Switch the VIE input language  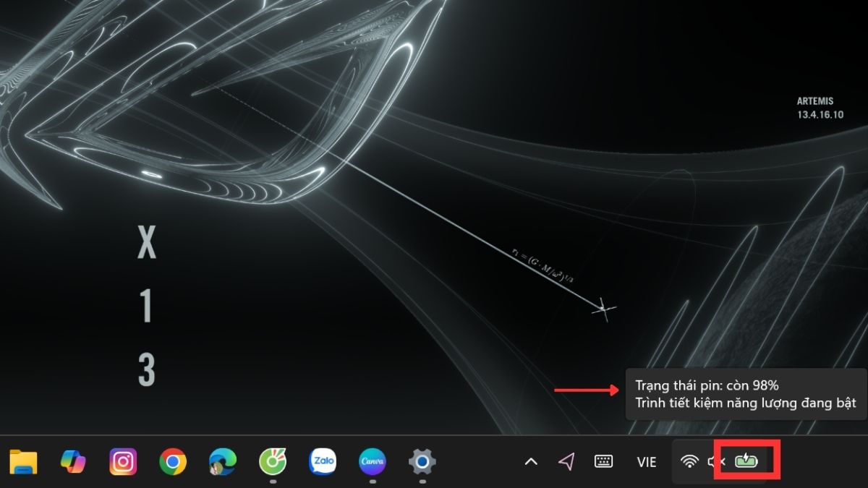tap(647, 461)
